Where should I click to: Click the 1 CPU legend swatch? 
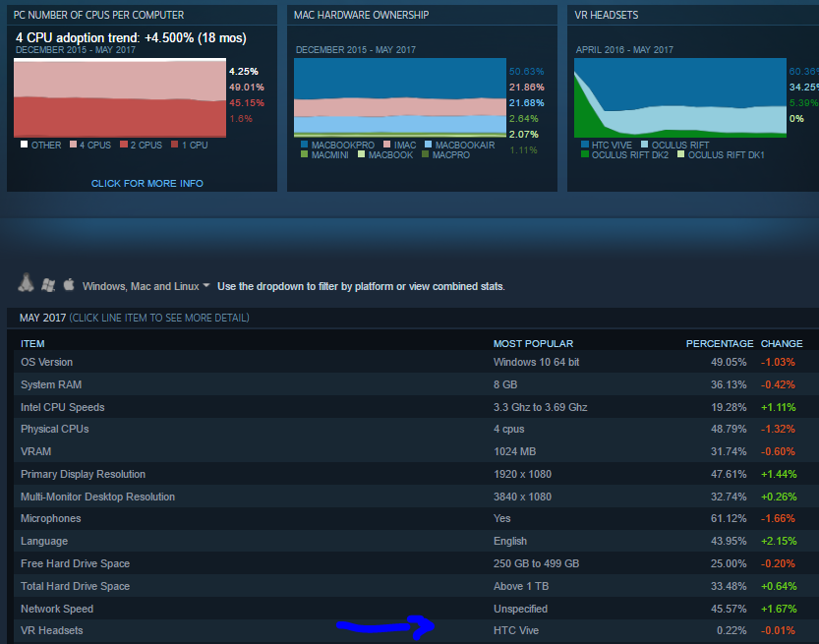point(174,145)
